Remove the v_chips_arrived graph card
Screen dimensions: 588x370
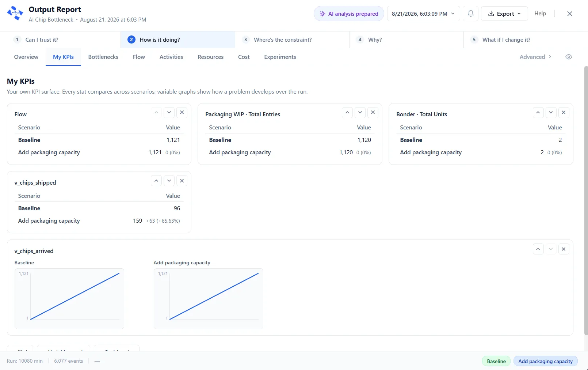pyautogui.click(x=564, y=249)
